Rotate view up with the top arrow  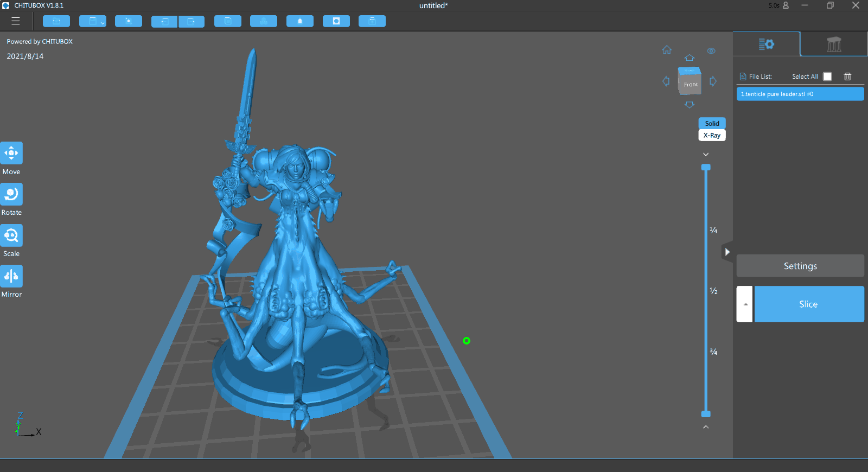(x=690, y=58)
